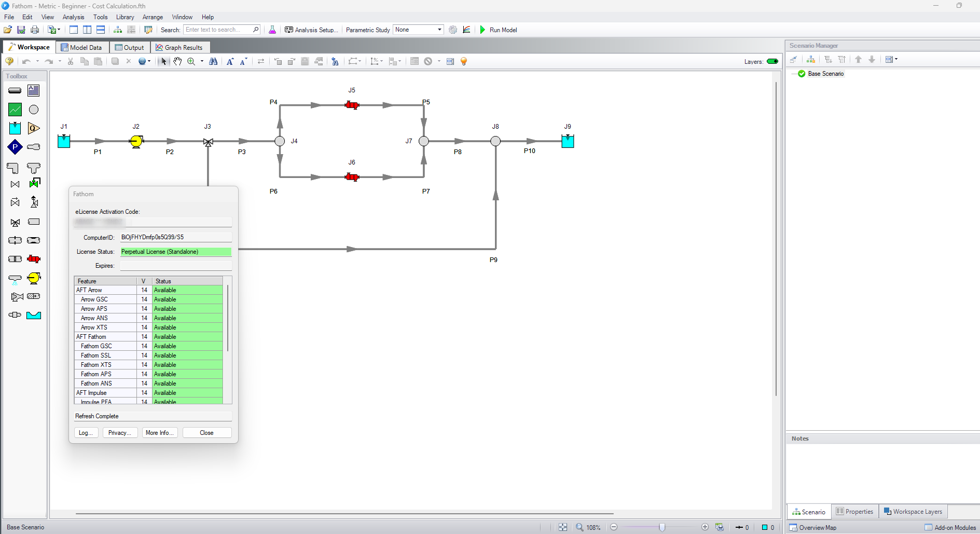980x534 pixels.
Task: Click the Run Model button
Action: tap(498, 30)
